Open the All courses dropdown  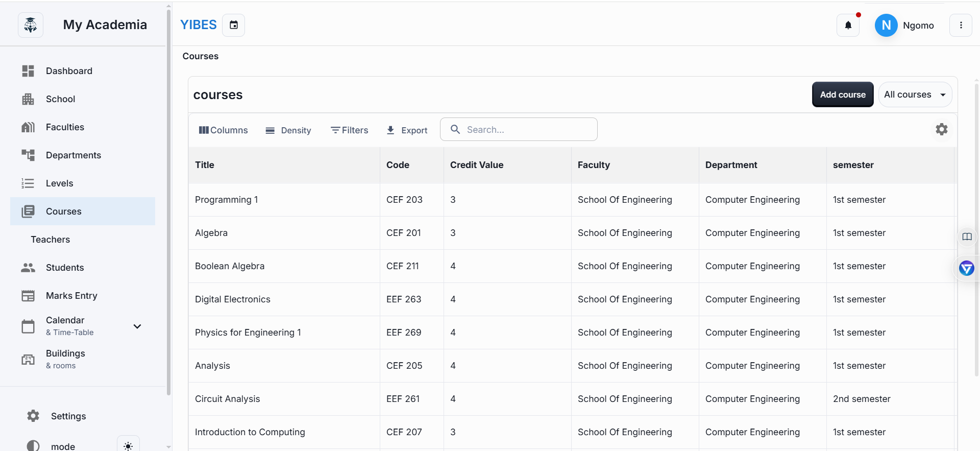915,94
